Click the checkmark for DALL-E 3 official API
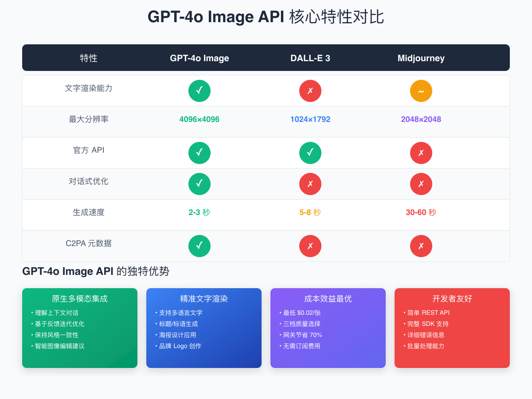The height and width of the screenshot is (399, 532). [310, 153]
